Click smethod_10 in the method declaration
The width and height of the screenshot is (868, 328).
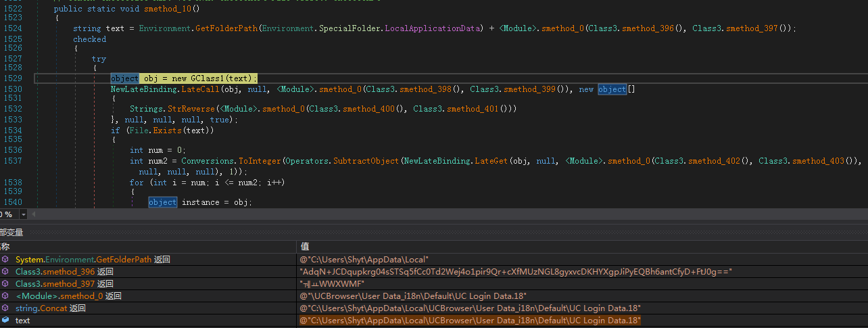pos(167,9)
